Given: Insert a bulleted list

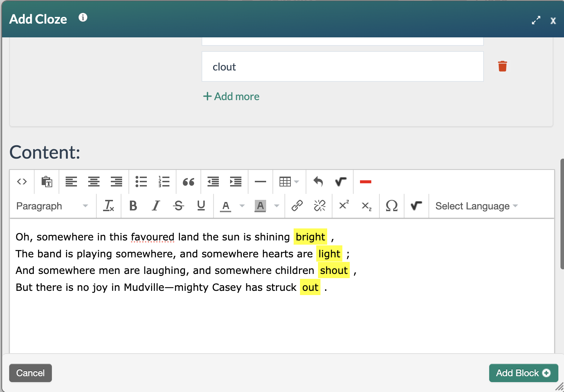Looking at the screenshot, I should pos(141,182).
